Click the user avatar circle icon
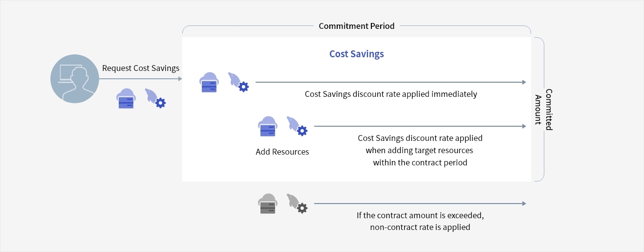Image resolution: width=644 pixels, height=252 pixels. click(75, 79)
